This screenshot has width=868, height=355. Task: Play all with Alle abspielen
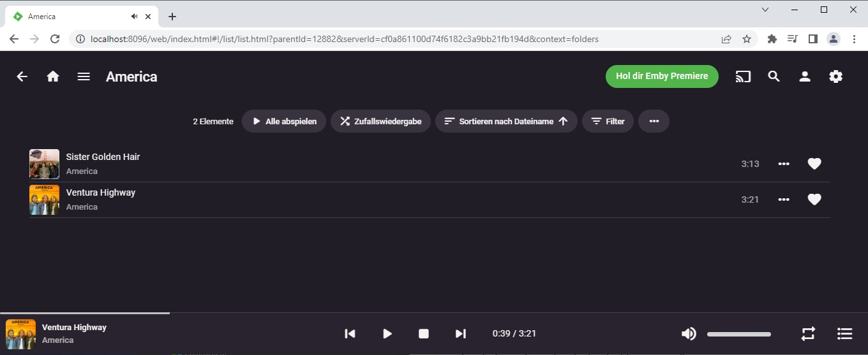click(x=284, y=121)
